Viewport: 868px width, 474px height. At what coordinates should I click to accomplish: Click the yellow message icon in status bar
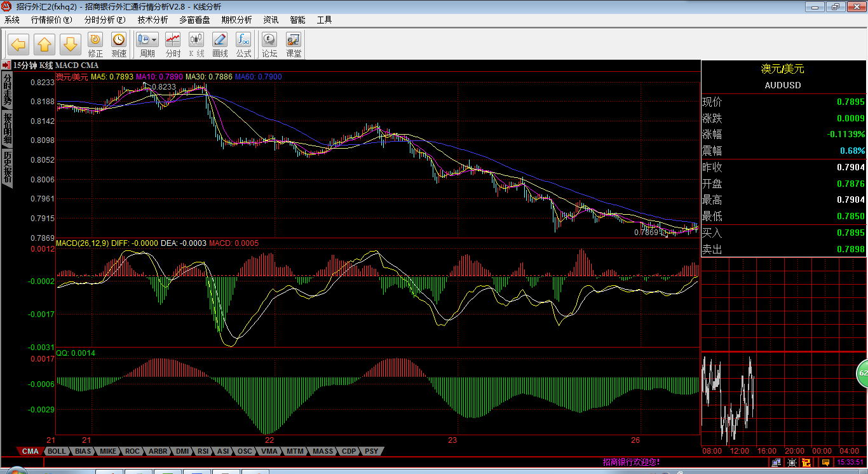pyautogui.click(x=825, y=462)
